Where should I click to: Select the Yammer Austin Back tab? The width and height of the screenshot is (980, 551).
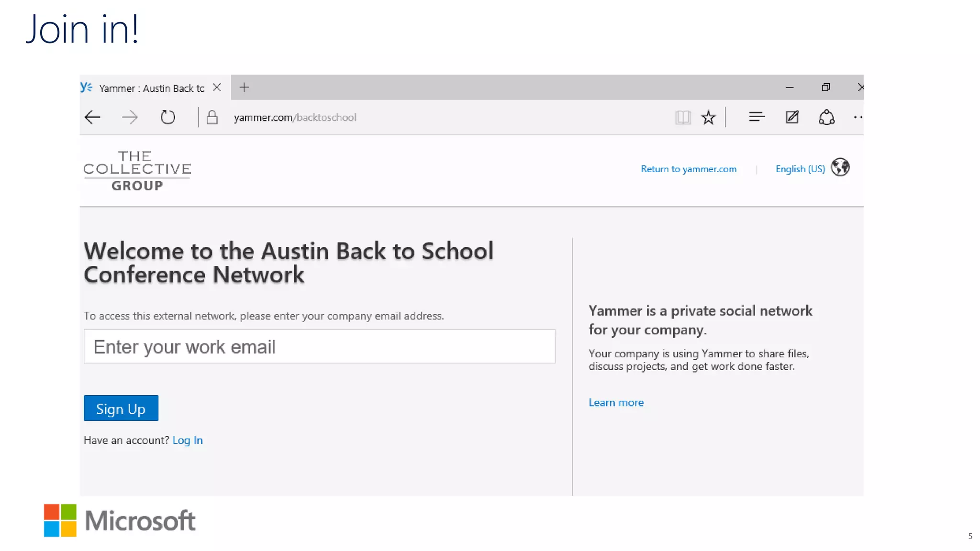click(151, 88)
